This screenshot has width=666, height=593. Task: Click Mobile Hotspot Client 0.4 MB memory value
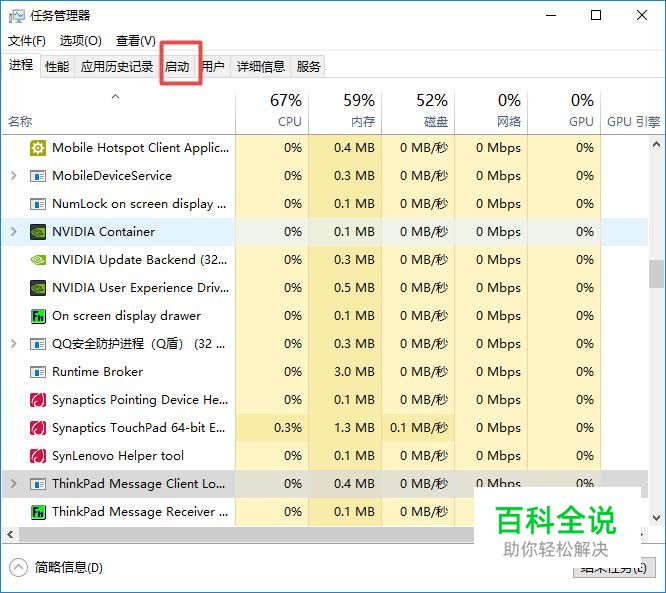click(x=354, y=148)
